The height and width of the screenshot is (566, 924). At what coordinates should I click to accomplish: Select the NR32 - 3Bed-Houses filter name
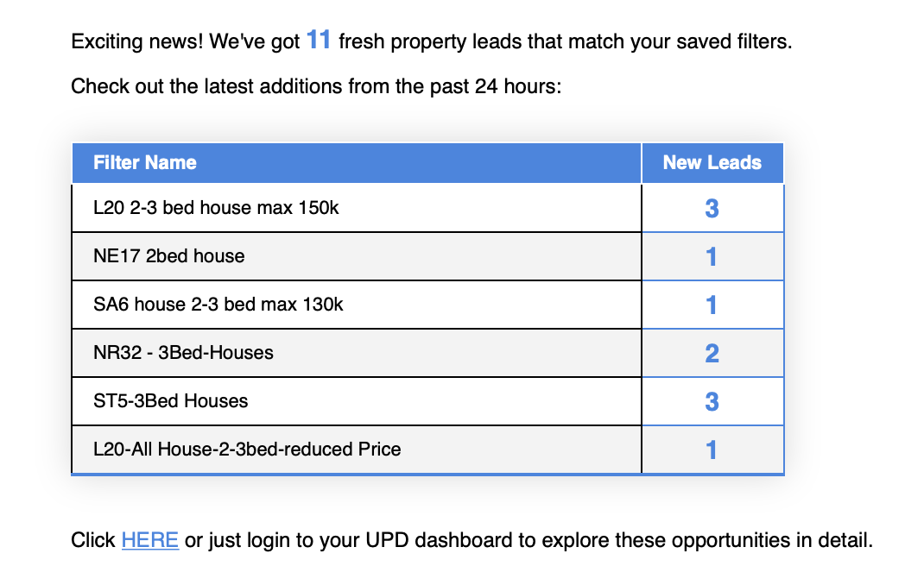[x=183, y=353]
